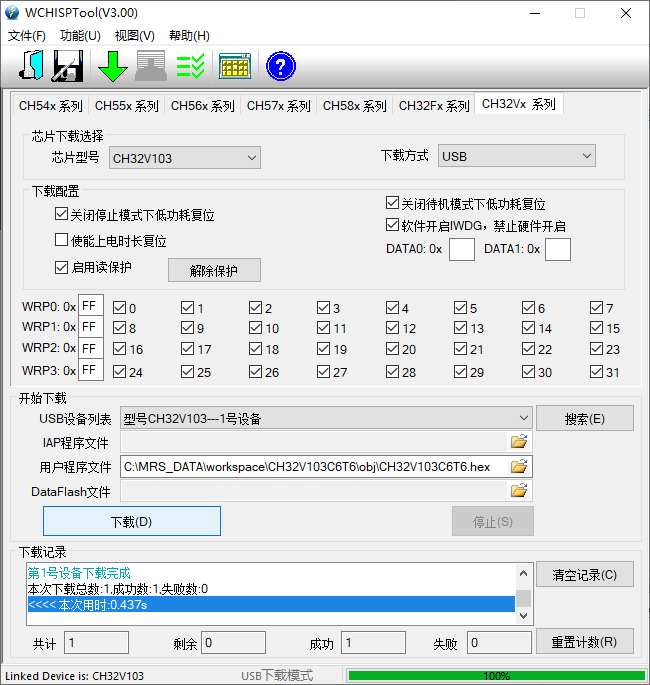The height and width of the screenshot is (685, 650).
Task: Click the 解除保护 button
Action: coord(214,270)
